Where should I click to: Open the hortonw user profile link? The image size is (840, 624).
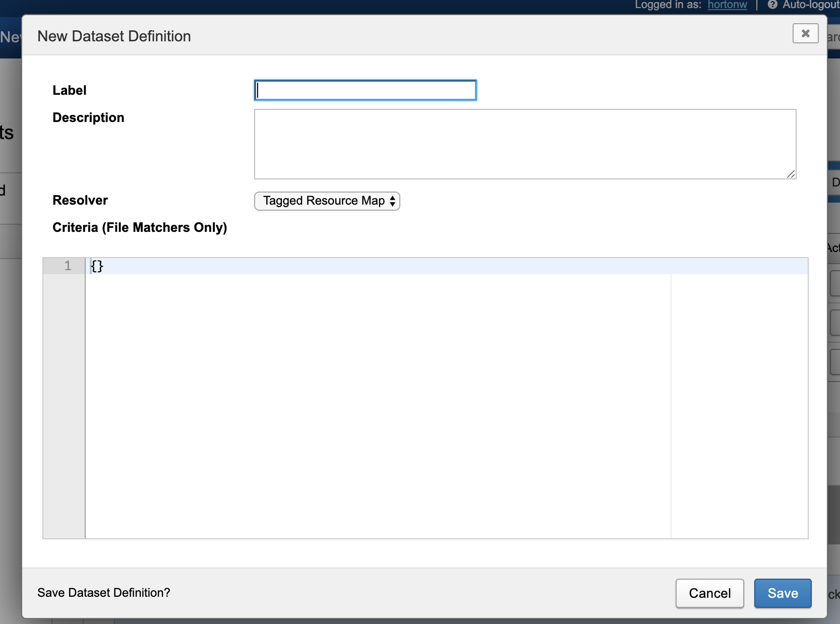(x=727, y=5)
